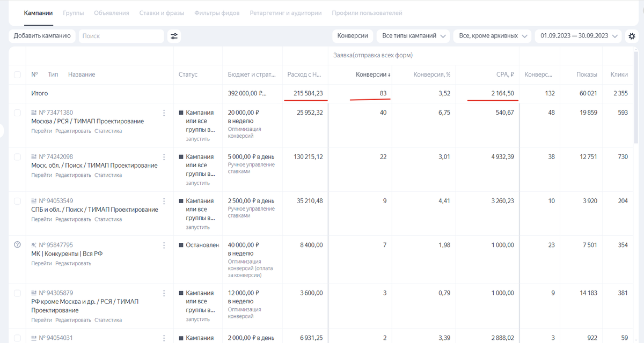Click the campaign name МК | Конкуренты | Вся РФ
The width and height of the screenshot is (644, 343).
[67, 253]
